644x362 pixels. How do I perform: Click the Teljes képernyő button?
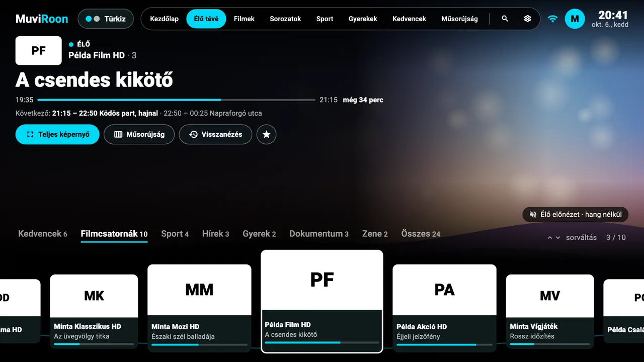[57, 134]
